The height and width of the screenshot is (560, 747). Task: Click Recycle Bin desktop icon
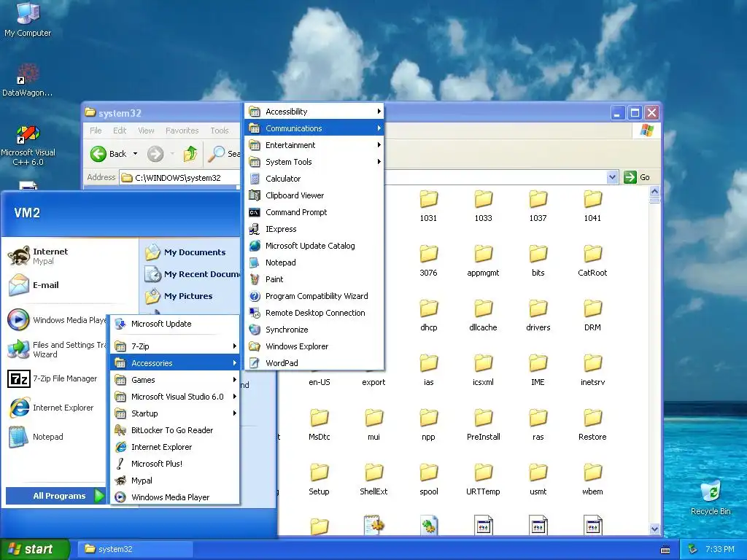point(711,497)
